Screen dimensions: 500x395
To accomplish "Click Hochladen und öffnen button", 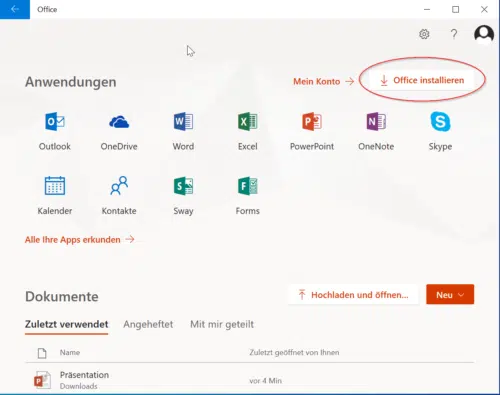I will (353, 295).
